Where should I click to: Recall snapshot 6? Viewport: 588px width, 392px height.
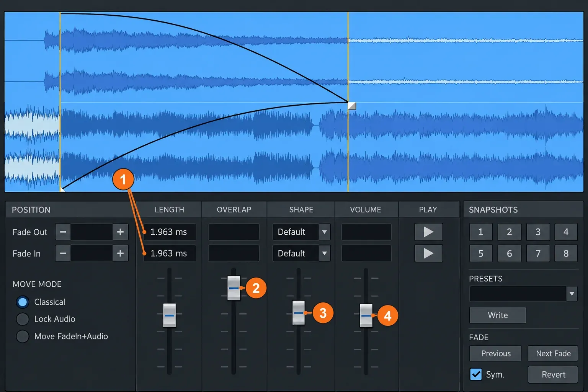pos(510,253)
